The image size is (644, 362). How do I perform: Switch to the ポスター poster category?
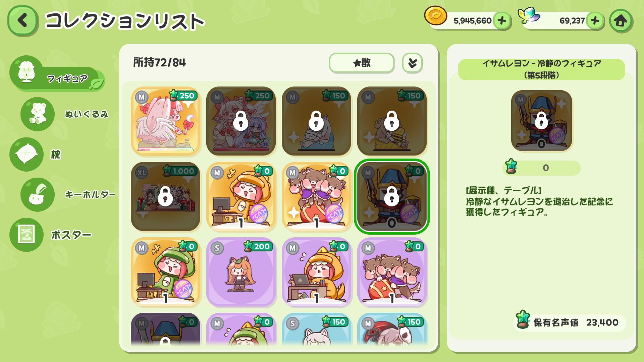pos(51,235)
